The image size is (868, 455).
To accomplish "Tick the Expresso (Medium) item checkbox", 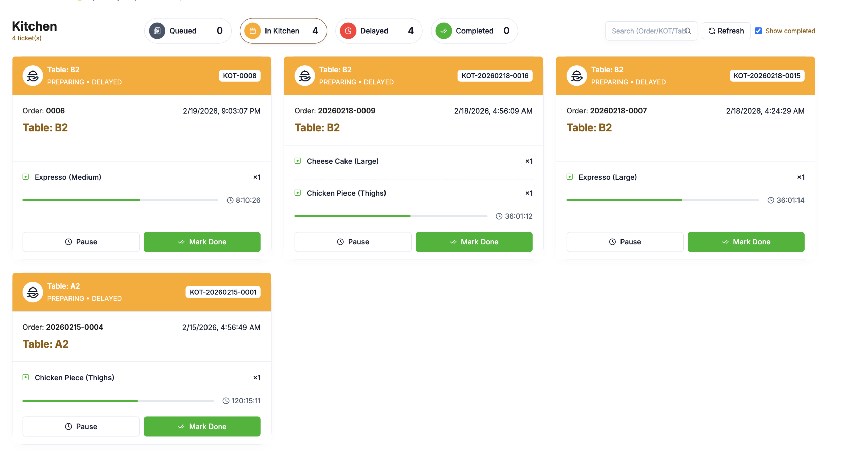I will [x=26, y=177].
